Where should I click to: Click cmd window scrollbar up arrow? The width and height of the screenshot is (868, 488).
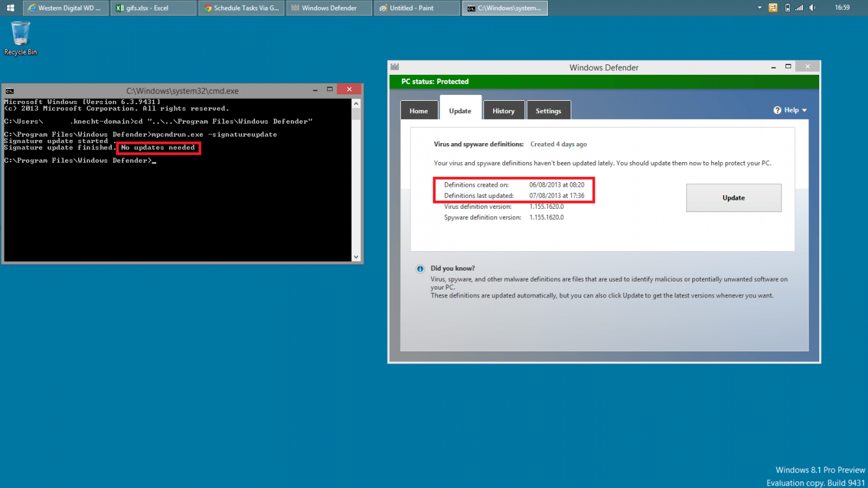[x=356, y=103]
